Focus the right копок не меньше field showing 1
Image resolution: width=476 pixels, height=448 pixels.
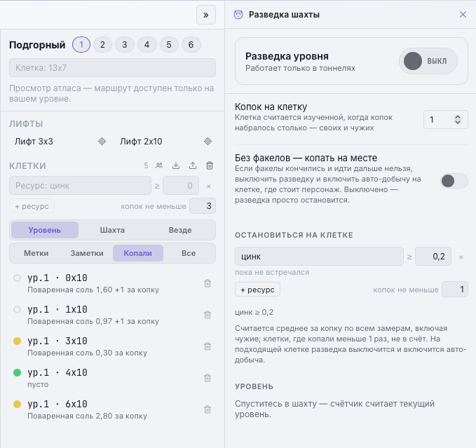point(455,290)
